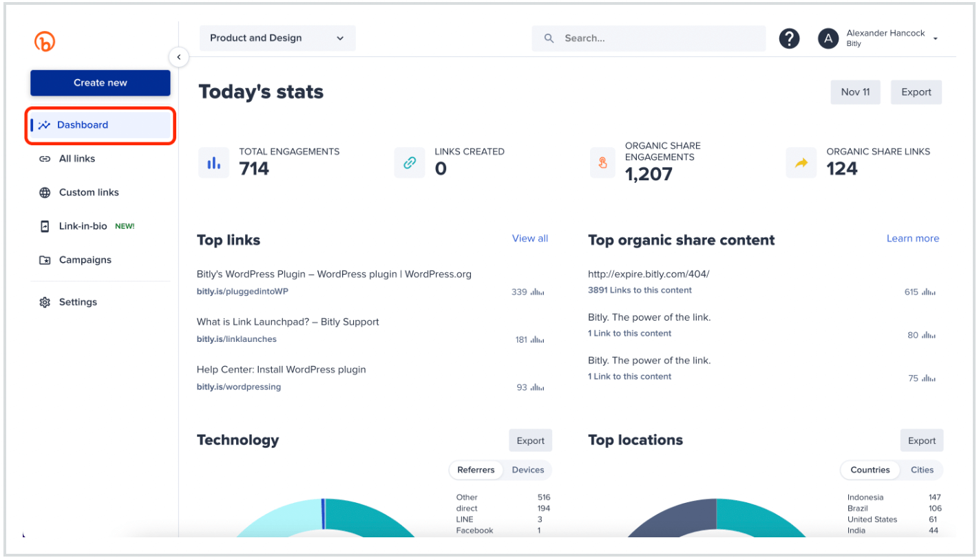Click the Links Created link icon

tap(410, 163)
